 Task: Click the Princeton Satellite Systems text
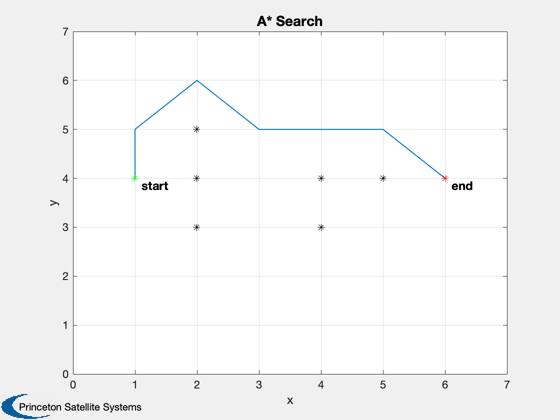tap(80, 407)
